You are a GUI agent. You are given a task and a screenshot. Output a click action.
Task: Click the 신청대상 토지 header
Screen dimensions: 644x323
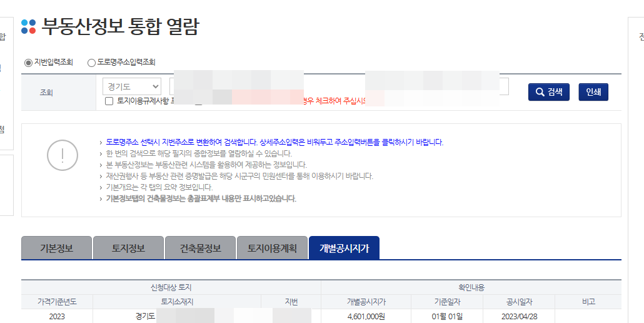tap(171, 288)
